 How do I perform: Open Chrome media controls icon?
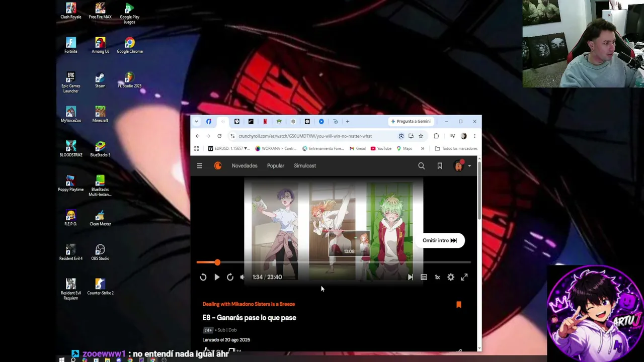(452, 136)
